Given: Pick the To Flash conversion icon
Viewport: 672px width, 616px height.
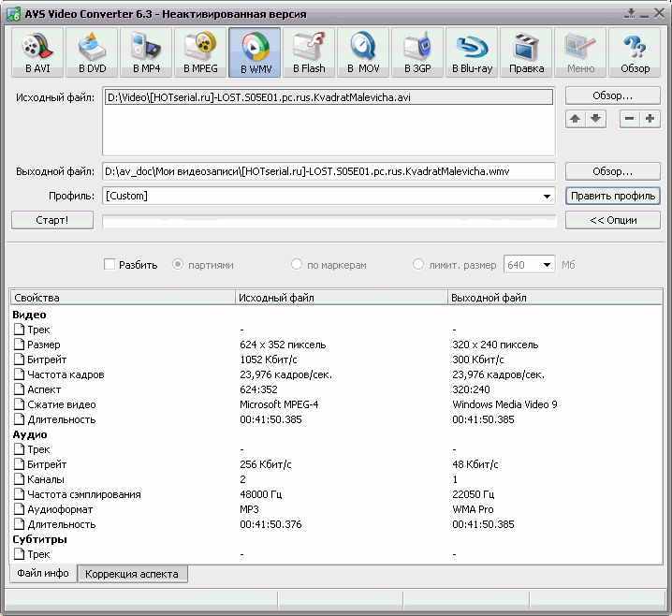Looking at the screenshot, I should [309, 52].
